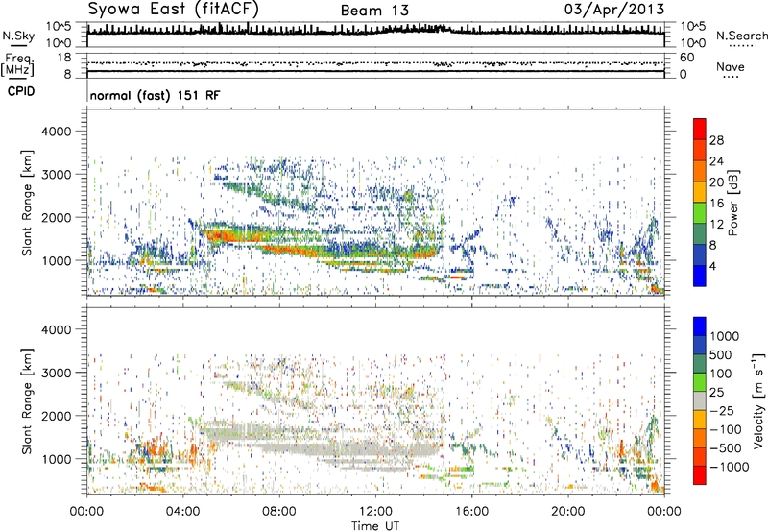Screen dimensions: 768x532
Task: Pick the yellow 16-20 dB power swatch
Action: point(700,192)
